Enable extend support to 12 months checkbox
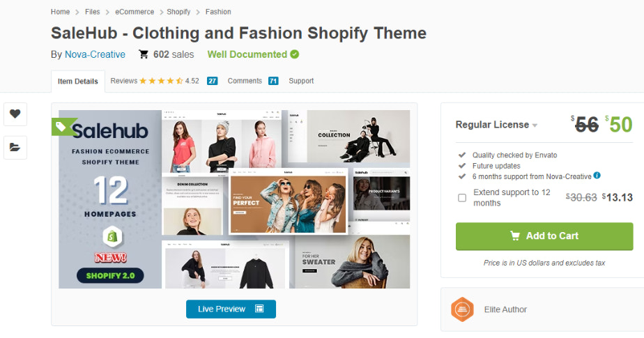The height and width of the screenshot is (338, 644). tap(462, 198)
